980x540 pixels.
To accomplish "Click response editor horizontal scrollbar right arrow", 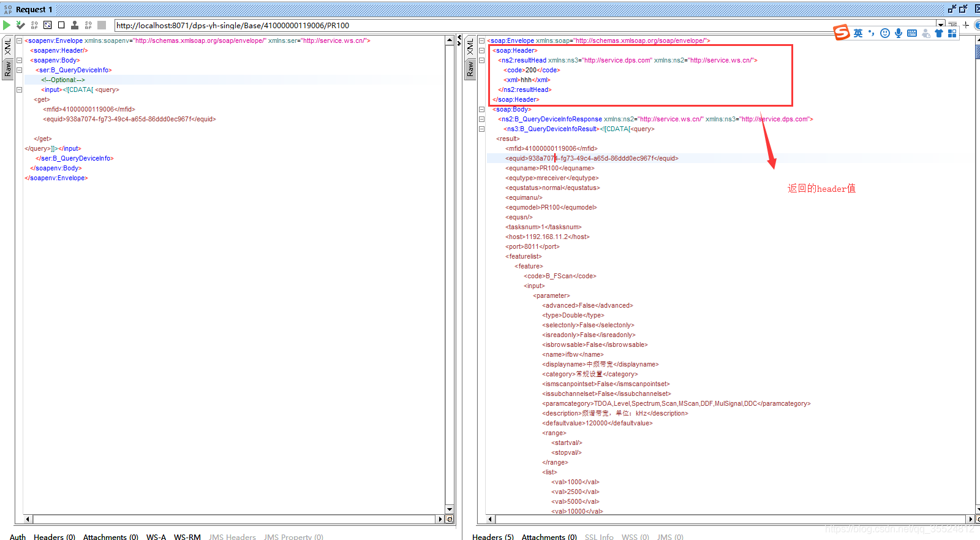I will point(970,519).
